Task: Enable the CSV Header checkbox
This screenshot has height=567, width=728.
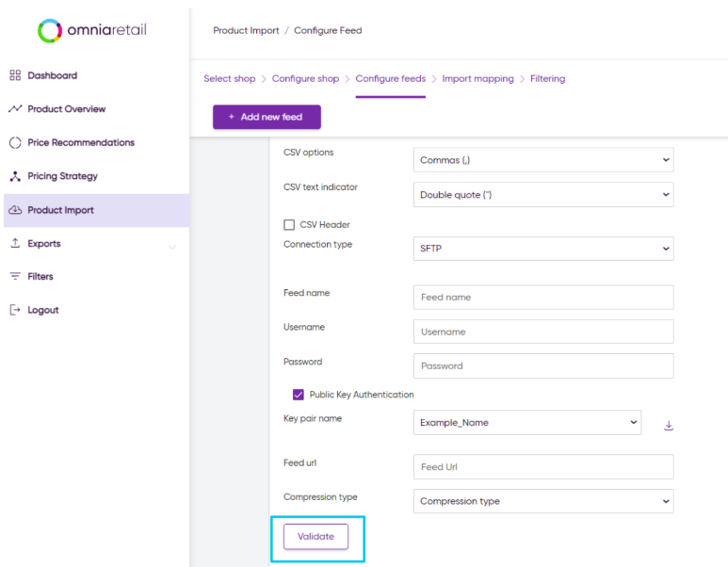Action: [x=289, y=225]
